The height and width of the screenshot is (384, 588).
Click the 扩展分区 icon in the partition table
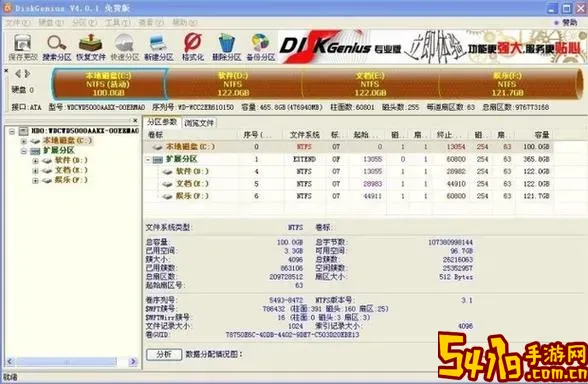(x=158, y=159)
